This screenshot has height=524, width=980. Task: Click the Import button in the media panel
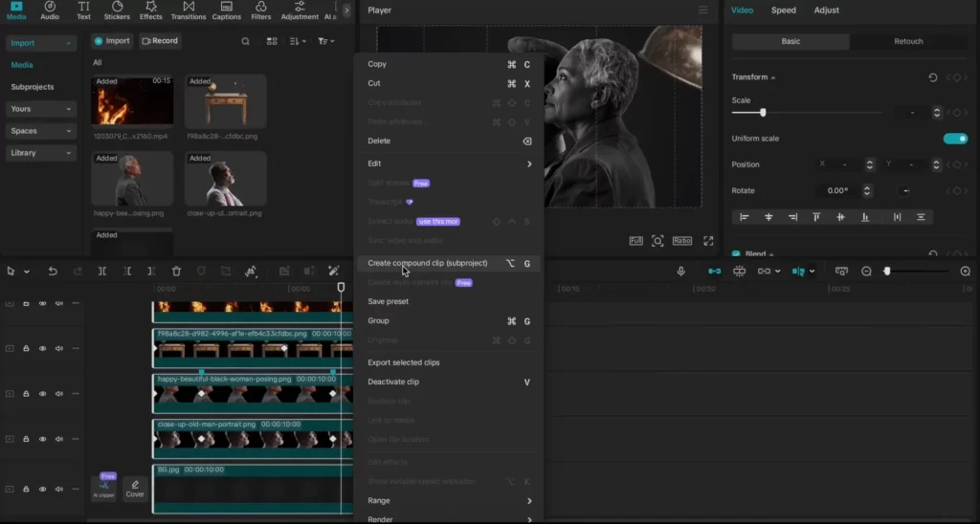coord(112,40)
